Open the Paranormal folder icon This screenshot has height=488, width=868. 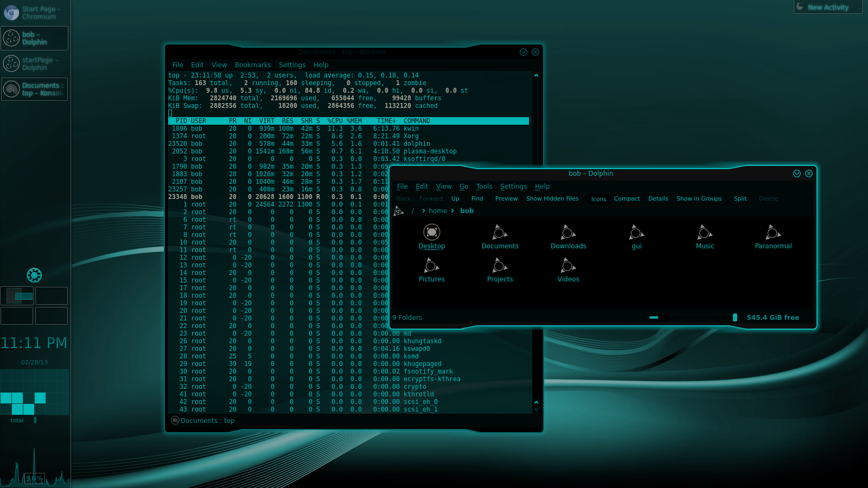point(773,233)
